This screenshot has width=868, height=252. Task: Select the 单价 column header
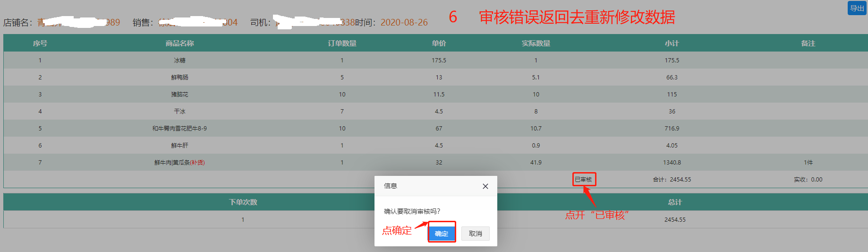click(x=439, y=43)
